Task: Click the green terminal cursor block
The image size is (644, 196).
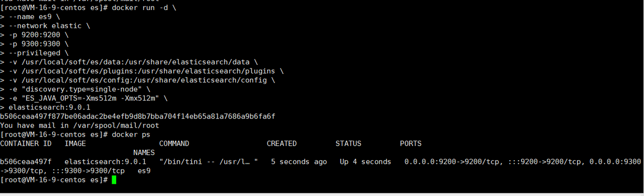Action: [x=114, y=180]
